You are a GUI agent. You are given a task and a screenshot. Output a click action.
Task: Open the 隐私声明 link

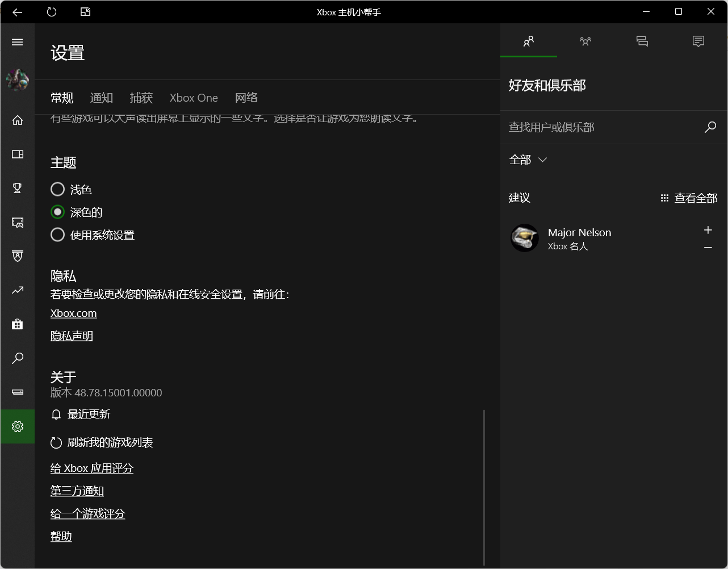72,336
